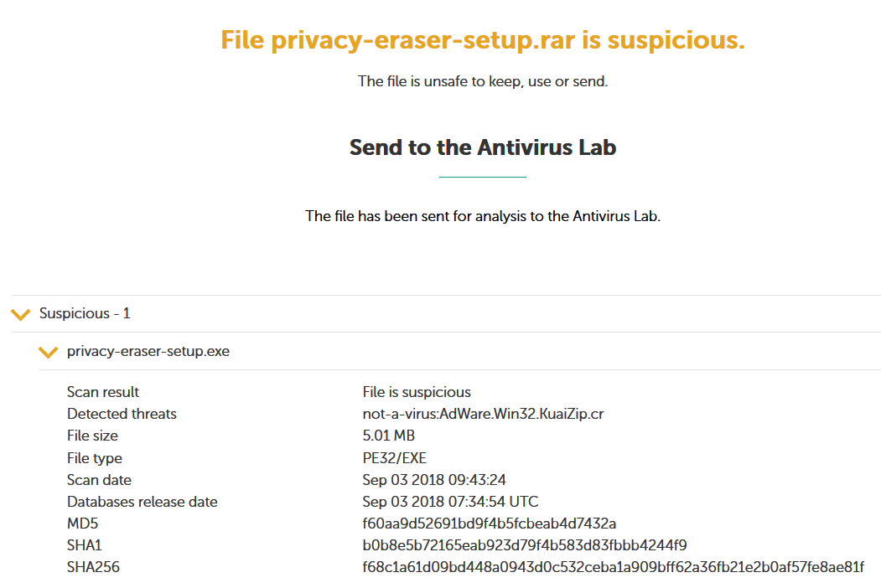Click the "Suspicious - 1" section label
Viewport: 881px width, 588px height.
pos(85,313)
